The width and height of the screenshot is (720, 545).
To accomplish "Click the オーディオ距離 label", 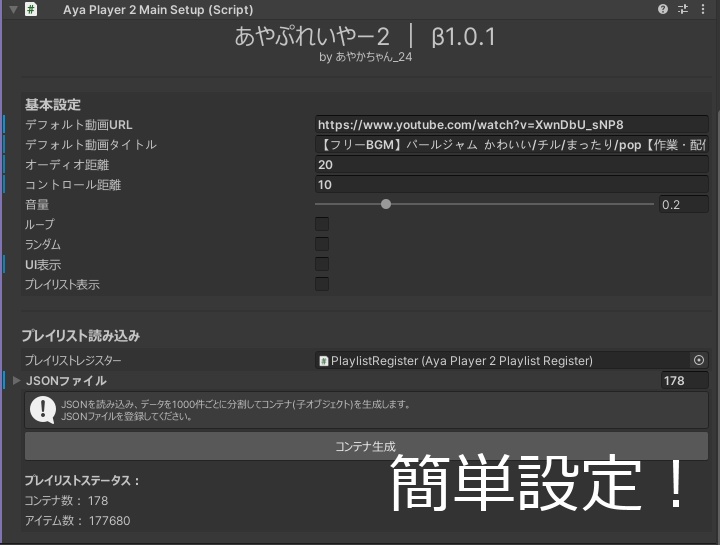I will (x=67, y=165).
